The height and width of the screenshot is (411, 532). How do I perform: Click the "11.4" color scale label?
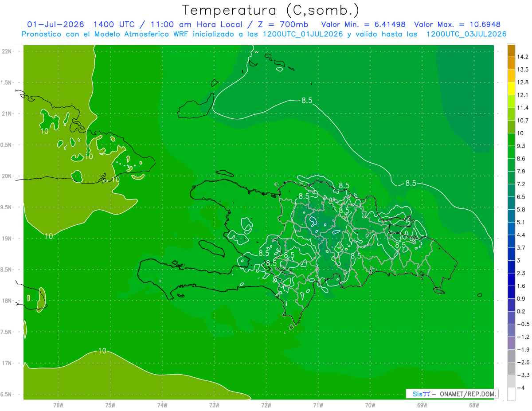pos(524,108)
